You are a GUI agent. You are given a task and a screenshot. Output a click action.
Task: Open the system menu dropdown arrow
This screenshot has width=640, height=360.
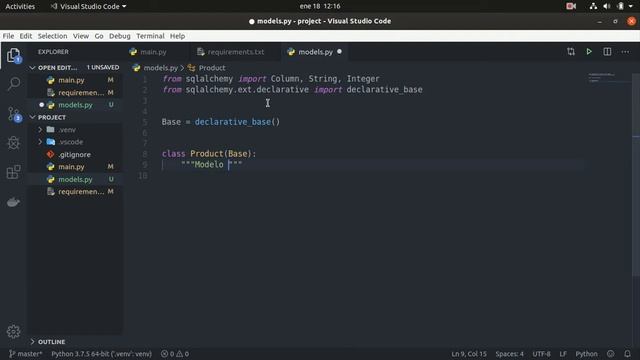pos(631,6)
